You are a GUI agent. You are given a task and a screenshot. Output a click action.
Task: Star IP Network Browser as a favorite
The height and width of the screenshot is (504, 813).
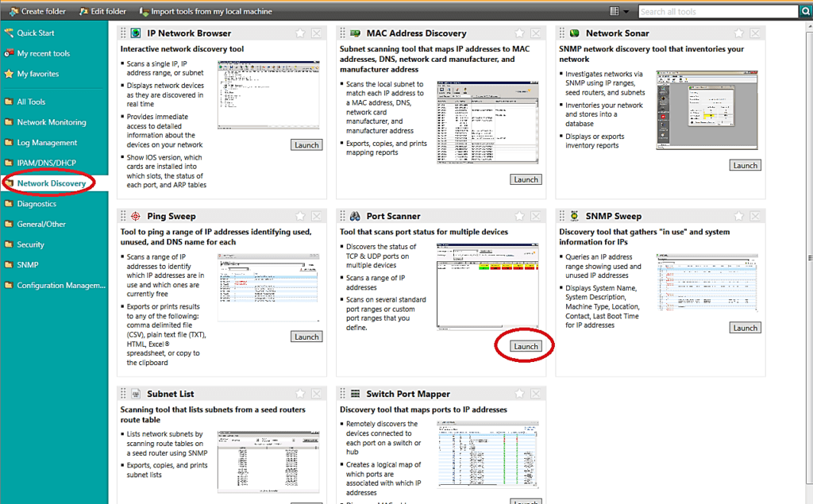point(300,33)
